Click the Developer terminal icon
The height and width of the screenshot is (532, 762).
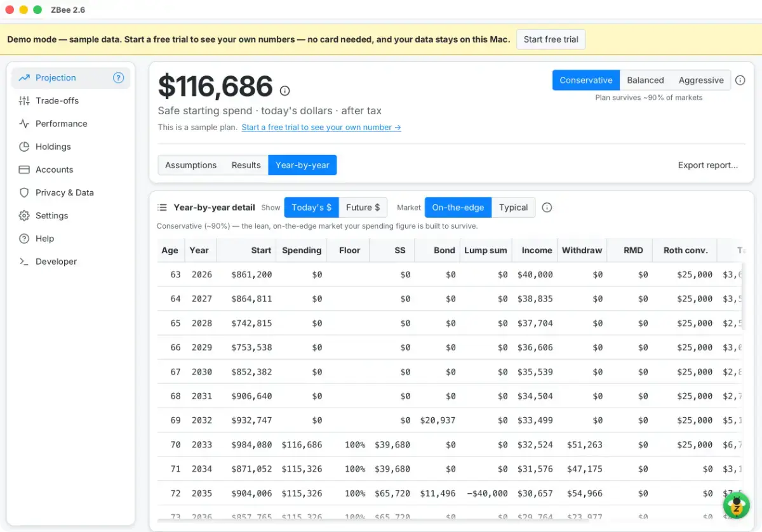pyautogui.click(x=24, y=262)
